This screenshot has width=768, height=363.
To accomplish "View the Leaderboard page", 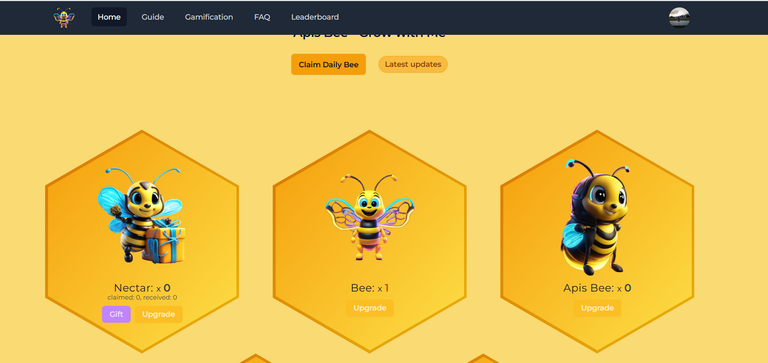I will pos(315,17).
